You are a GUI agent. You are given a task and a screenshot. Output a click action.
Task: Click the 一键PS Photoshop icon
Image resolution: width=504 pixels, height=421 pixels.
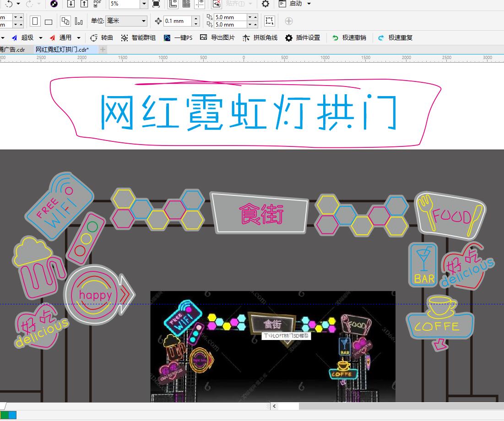(x=167, y=38)
